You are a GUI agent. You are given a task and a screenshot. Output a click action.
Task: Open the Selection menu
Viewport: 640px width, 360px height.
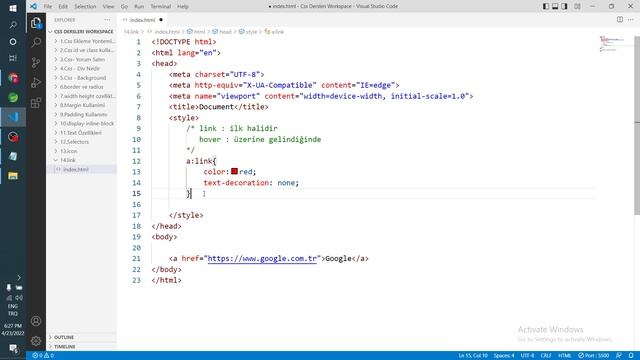[x=85, y=6]
